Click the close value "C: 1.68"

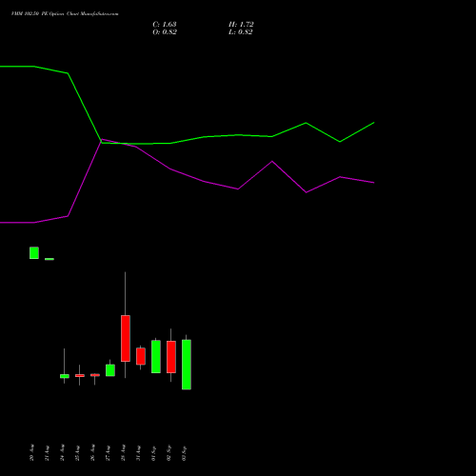(x=165, y=25)
